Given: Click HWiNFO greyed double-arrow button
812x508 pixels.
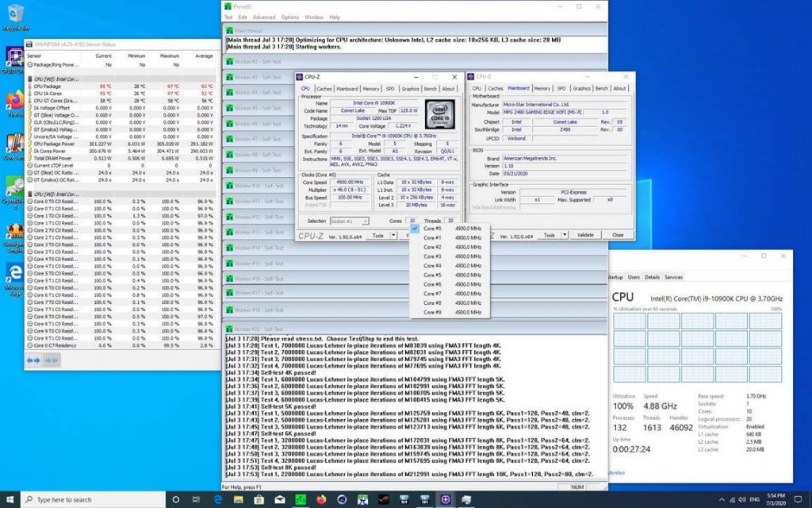Looking at the screenshot, I should click(x=52, y=360).
